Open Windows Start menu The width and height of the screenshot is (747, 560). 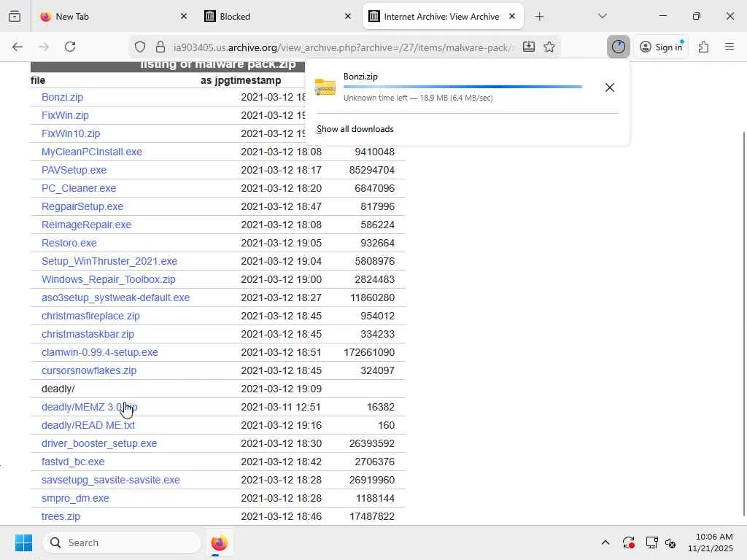(x=23, y=542)
